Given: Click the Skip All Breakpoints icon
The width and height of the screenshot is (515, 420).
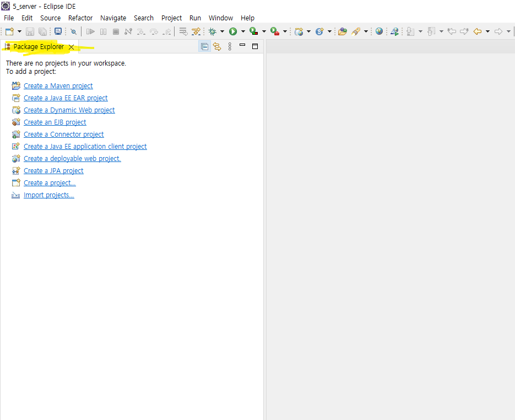Looking at the screenshot, I should (74, 31).
